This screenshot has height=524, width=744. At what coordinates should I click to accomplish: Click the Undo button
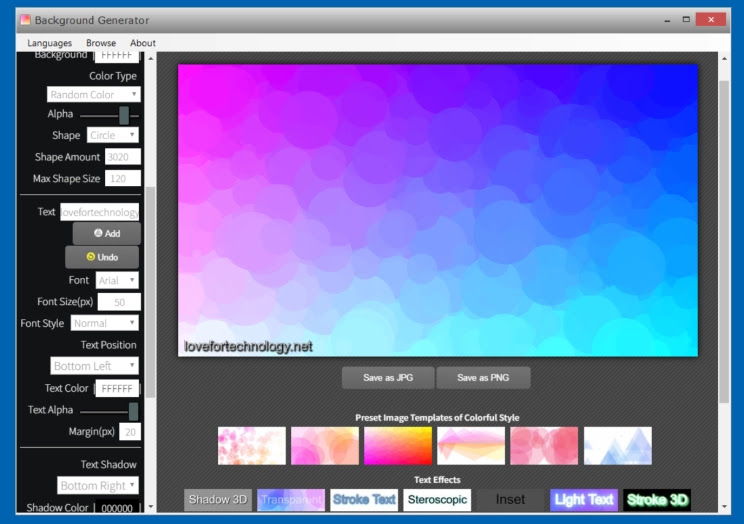[x=102, y=257]
